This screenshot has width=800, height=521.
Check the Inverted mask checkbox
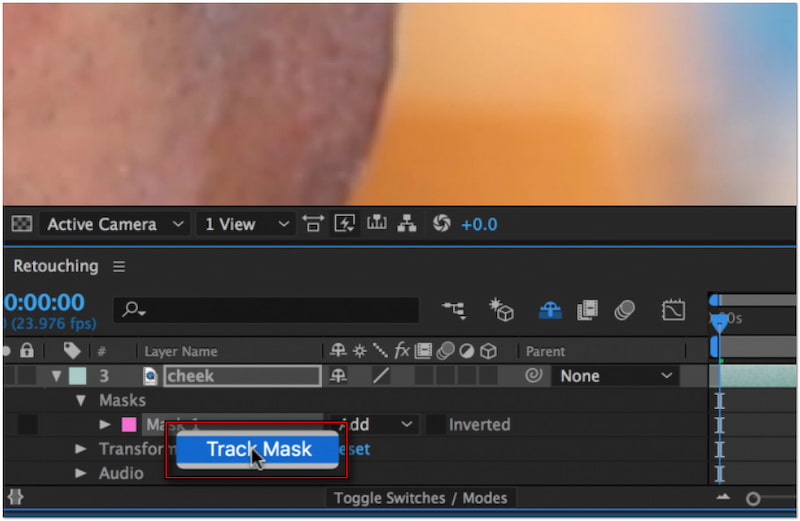pos(435,424)
